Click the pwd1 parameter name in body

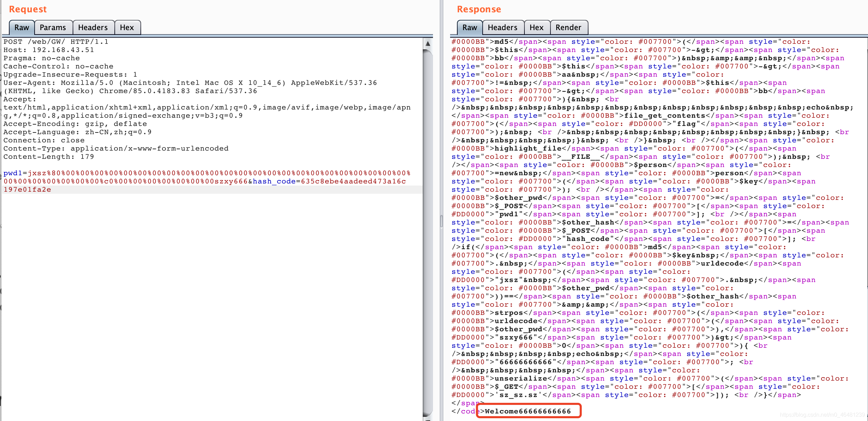tap(13, 173)
